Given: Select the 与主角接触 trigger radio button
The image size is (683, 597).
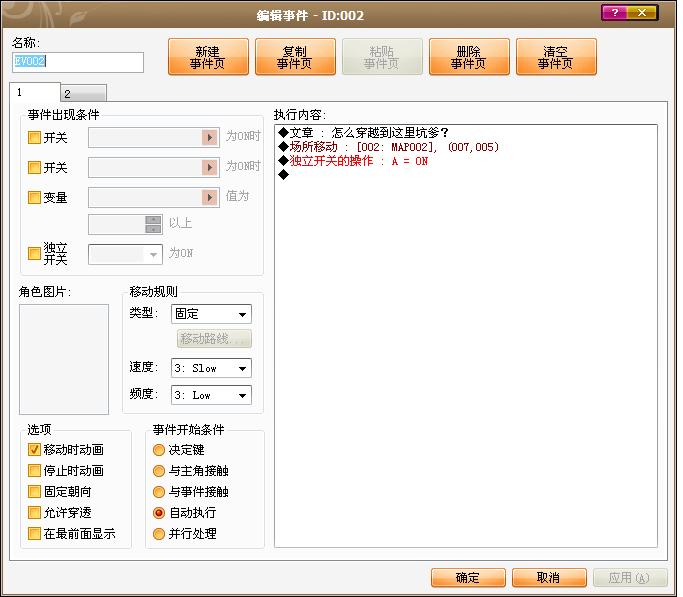Looking at the screenshot, I should 159,471.
